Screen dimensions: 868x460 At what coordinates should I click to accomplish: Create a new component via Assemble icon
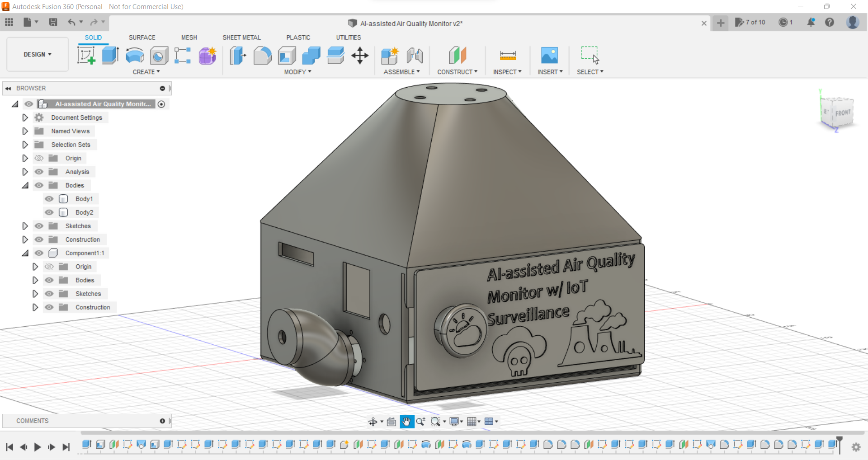[389, 55]
